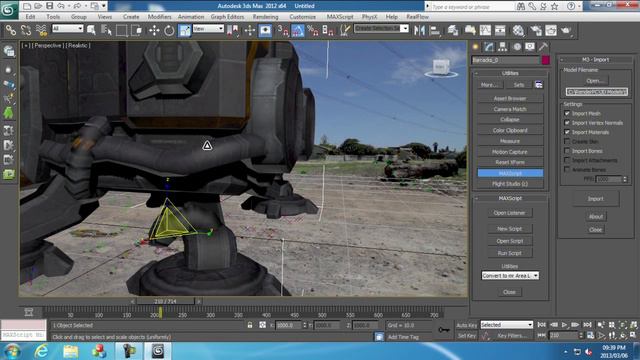Toggle Import Vertex Normals checkbox

pyautogui.click(x=567, y=122)
